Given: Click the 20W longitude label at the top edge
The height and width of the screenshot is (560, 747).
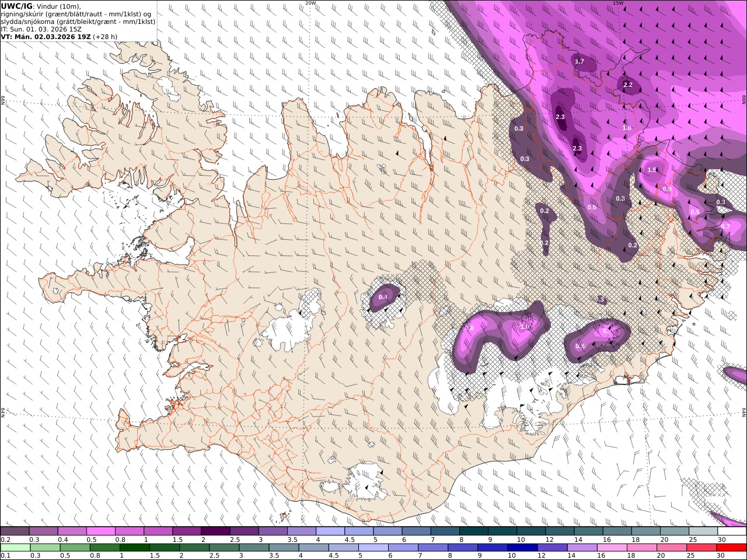Looking at the screenshot, I should pos(310,3).
